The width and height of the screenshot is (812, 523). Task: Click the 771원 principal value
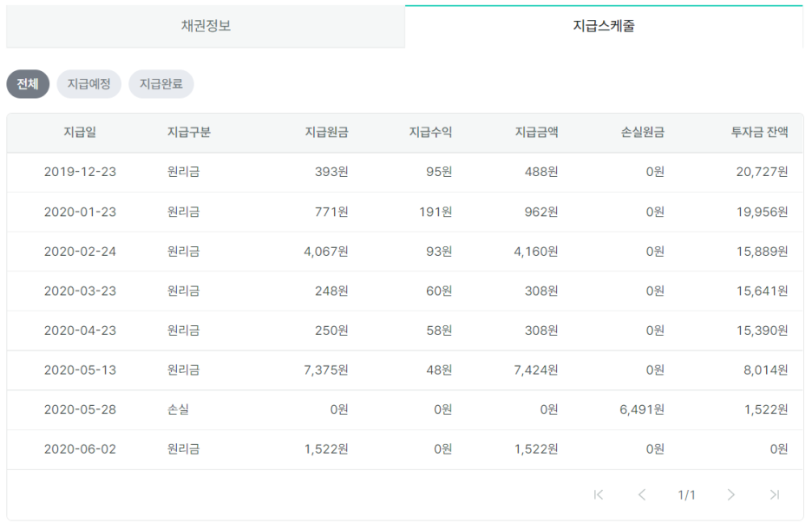[x=331, y=212]
